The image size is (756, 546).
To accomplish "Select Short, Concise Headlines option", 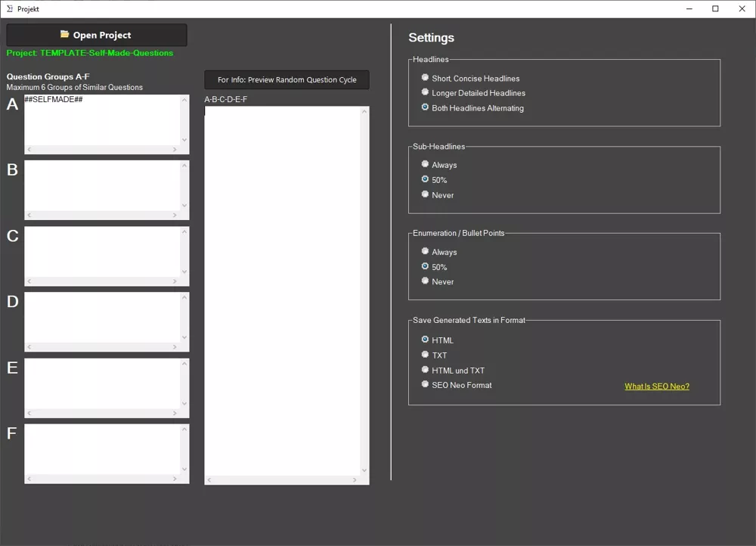I will [470, 78].
